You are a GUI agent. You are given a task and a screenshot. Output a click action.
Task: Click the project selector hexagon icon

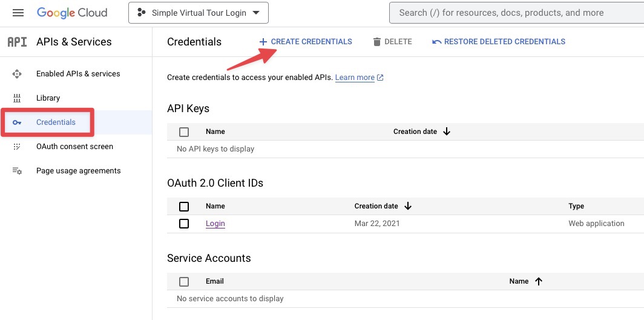click(x=142, y=13)
